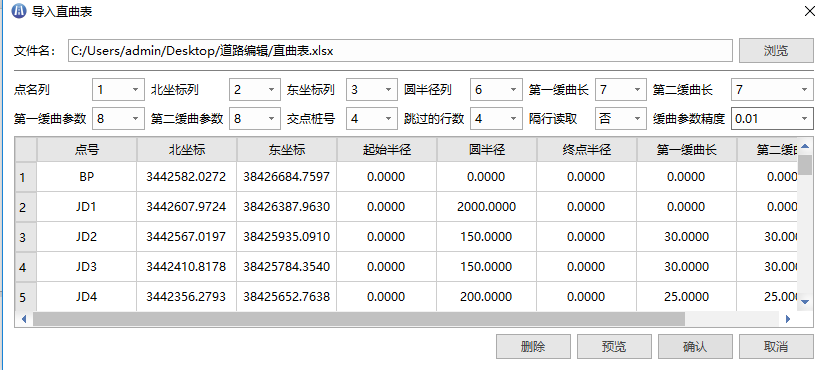This screenshot has height=370, width=823.
Task: Click the 删除 button
Action: click(533, 346)
